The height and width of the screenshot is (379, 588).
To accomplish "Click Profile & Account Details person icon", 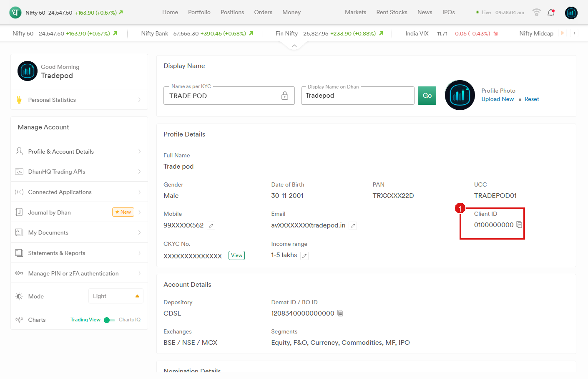I will point(19,151).
